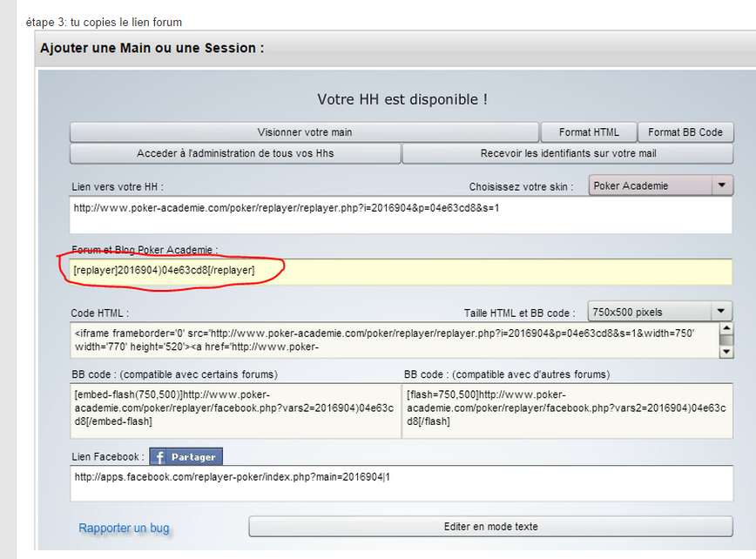
Task: Click the Code HTML label
Action: [x=100, y=313]
